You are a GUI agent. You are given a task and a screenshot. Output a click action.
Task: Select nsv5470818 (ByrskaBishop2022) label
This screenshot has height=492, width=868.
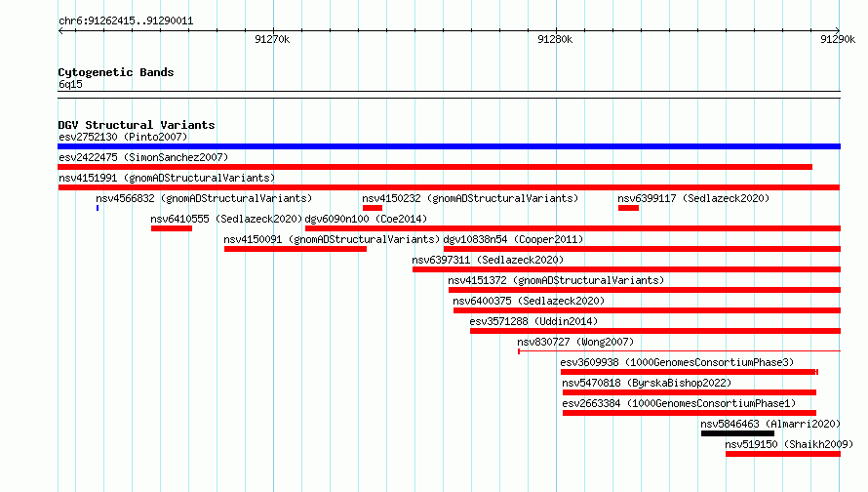tap(647, 383)
